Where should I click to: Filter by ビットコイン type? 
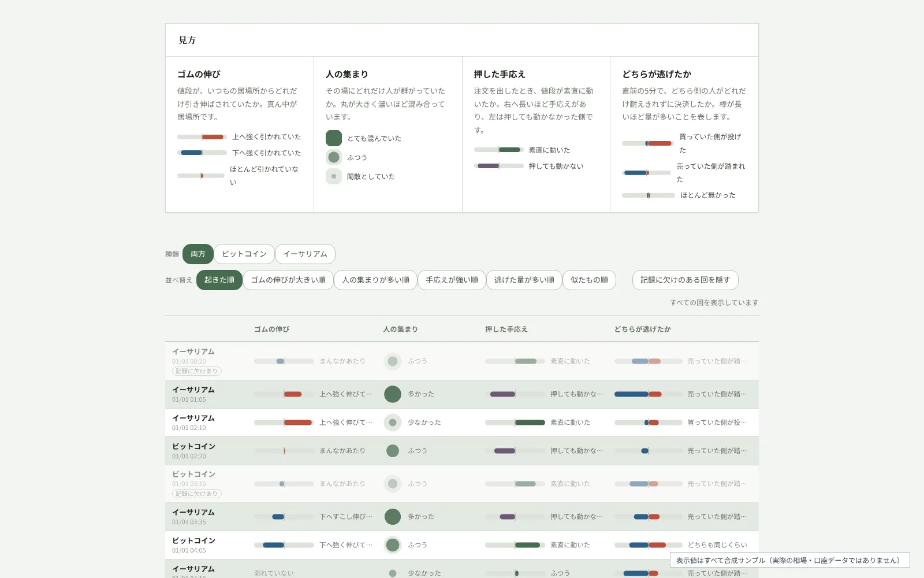[244, 254]
